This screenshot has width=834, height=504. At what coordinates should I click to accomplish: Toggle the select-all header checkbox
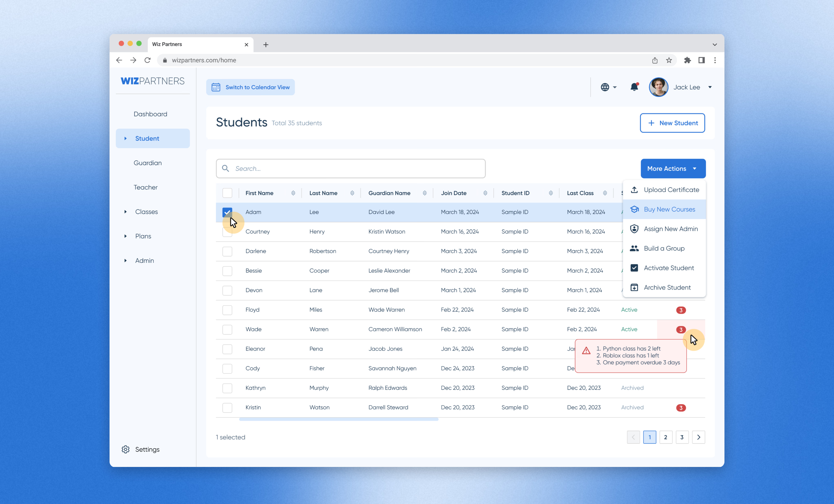tap(227, 193)
